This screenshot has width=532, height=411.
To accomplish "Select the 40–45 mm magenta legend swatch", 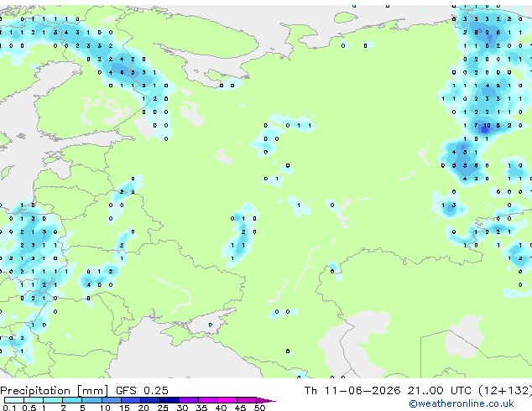I will tap(227, 400).
